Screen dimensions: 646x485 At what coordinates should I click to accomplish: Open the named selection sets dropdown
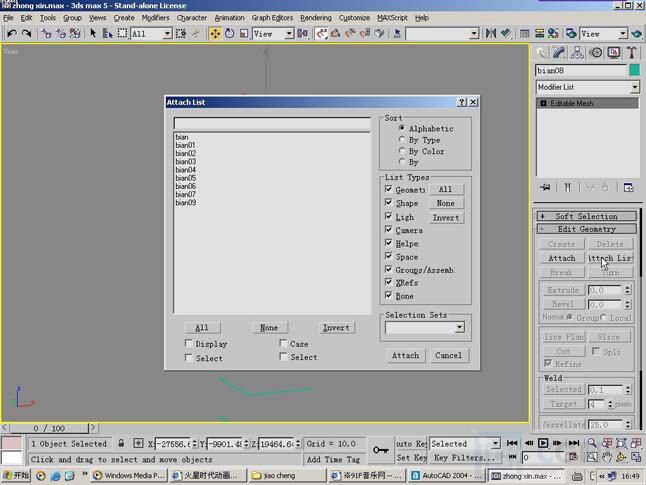(x=474, y=34)
